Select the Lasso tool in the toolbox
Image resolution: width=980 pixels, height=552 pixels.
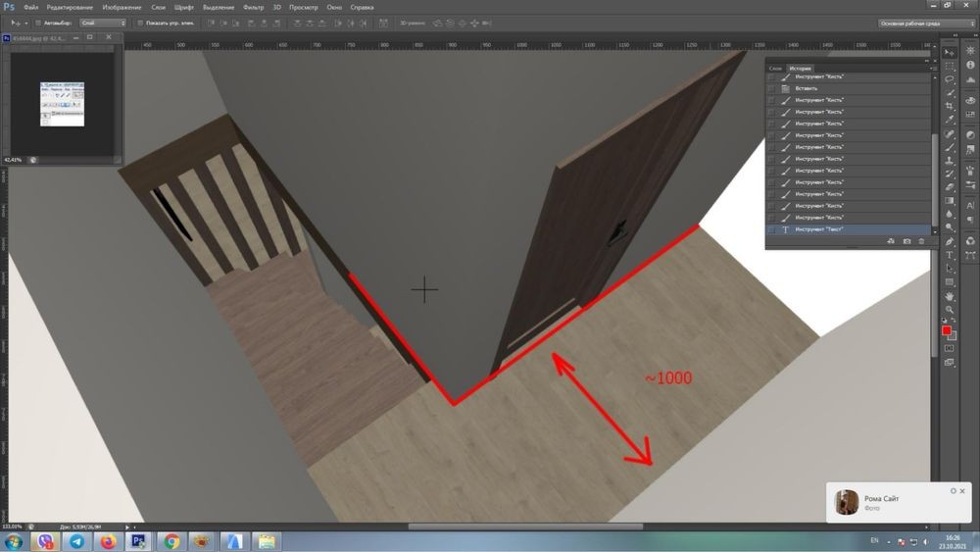coord(950,79)
